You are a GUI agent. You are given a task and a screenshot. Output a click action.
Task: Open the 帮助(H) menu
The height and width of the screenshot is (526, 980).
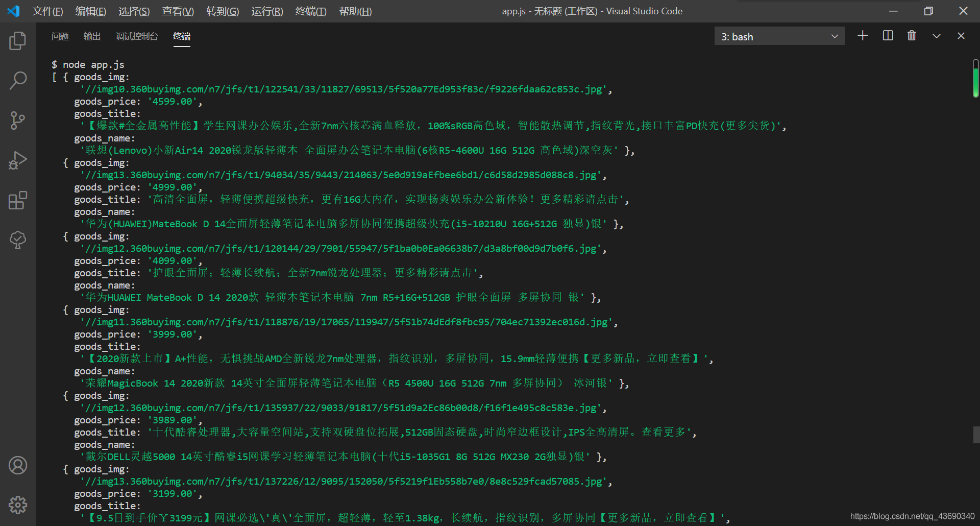tap(355, 11)
